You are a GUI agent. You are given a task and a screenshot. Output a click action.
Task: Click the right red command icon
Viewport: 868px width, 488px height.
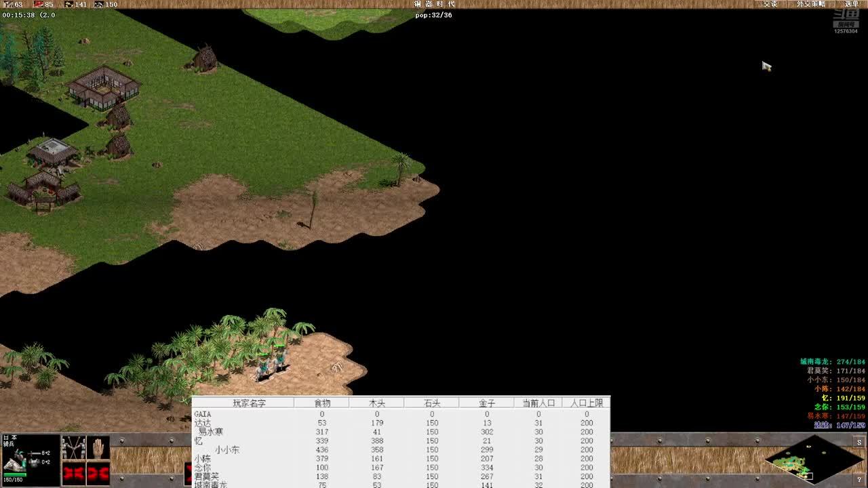pos(98,473)
